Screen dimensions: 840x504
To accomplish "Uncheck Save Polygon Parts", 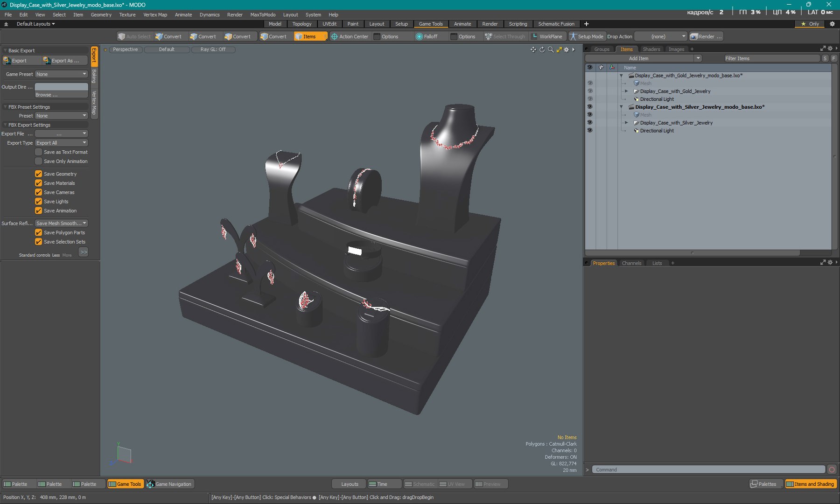I will click(39, 232).
